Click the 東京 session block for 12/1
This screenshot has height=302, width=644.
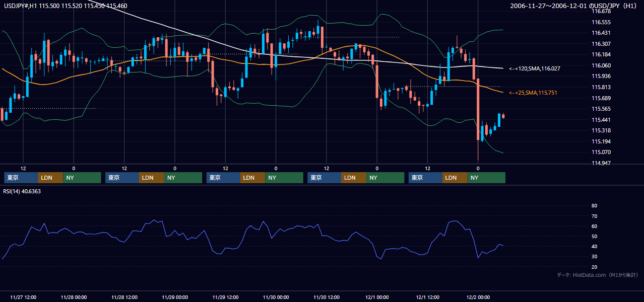[425, 178]
